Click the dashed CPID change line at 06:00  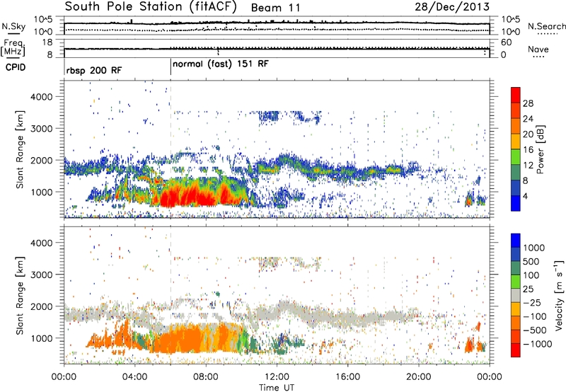tap(171, 149)
